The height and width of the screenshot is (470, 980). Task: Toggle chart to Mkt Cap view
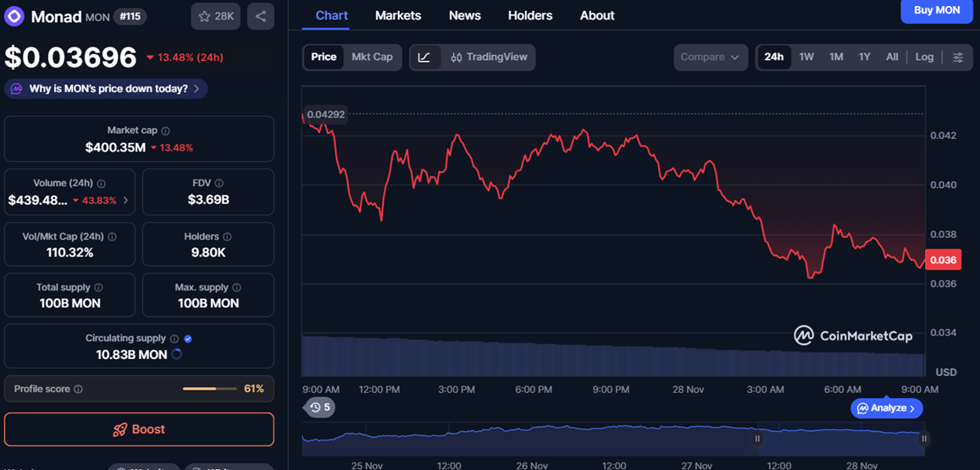click(x=372, y=57)
